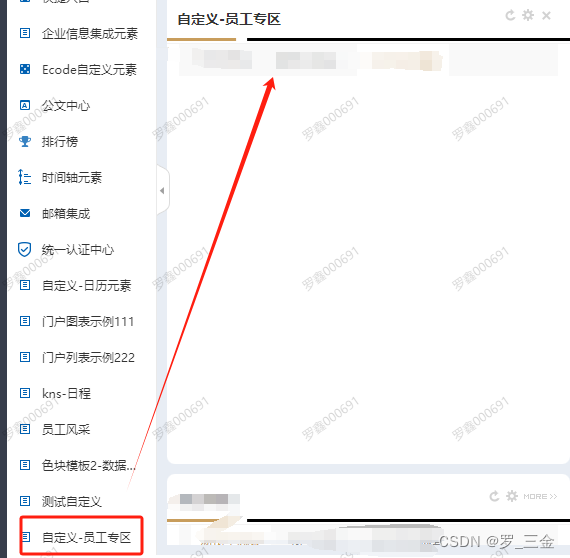This screenshot has height=558, width=570.
Task: Click the MORE>> link in lower panel
Action: click(x=540, y=497)
